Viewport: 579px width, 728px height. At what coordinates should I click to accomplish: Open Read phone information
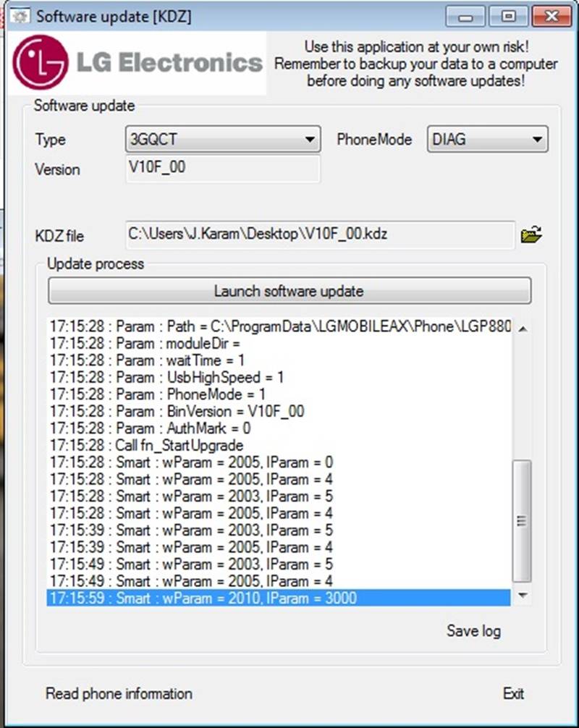click(119, 694)
